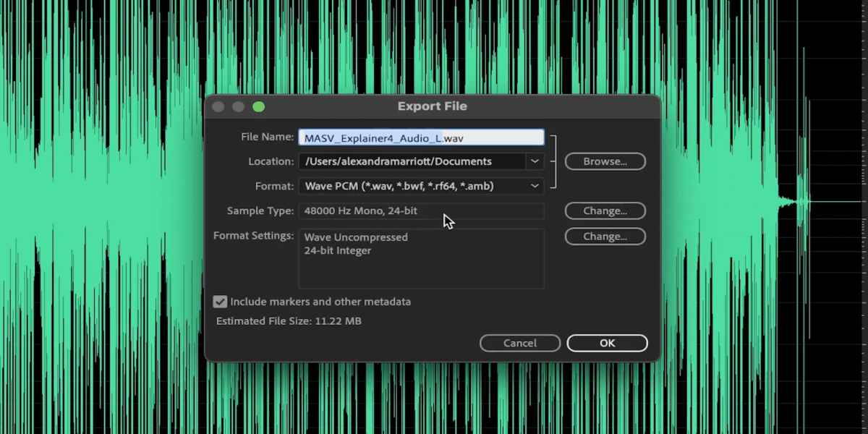Select the 24-bit Integer text line
This screenshot has height=434, width=868.
click(x=338, y=251)
